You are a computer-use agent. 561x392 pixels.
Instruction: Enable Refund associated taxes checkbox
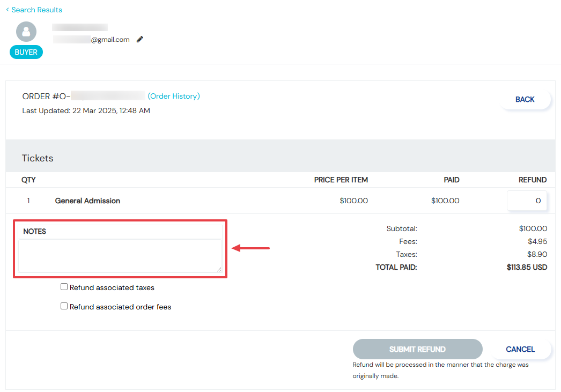(x=64, y=287)
